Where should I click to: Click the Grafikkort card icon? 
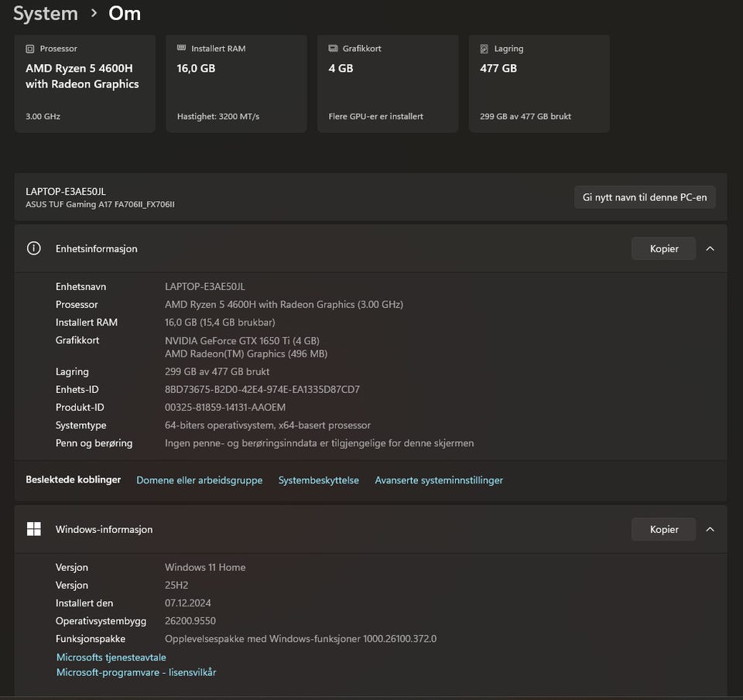click(333, 48)
